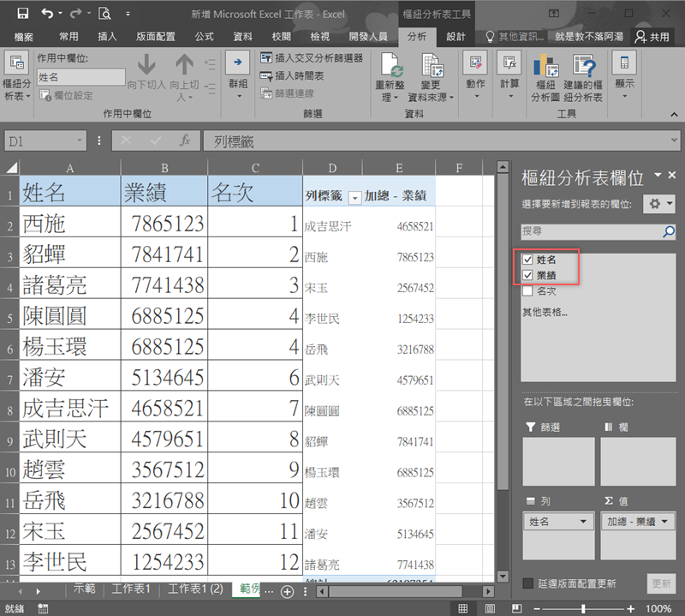Click the 搜尋 field search box
The image size is (685, 616).
click(591, 231)
